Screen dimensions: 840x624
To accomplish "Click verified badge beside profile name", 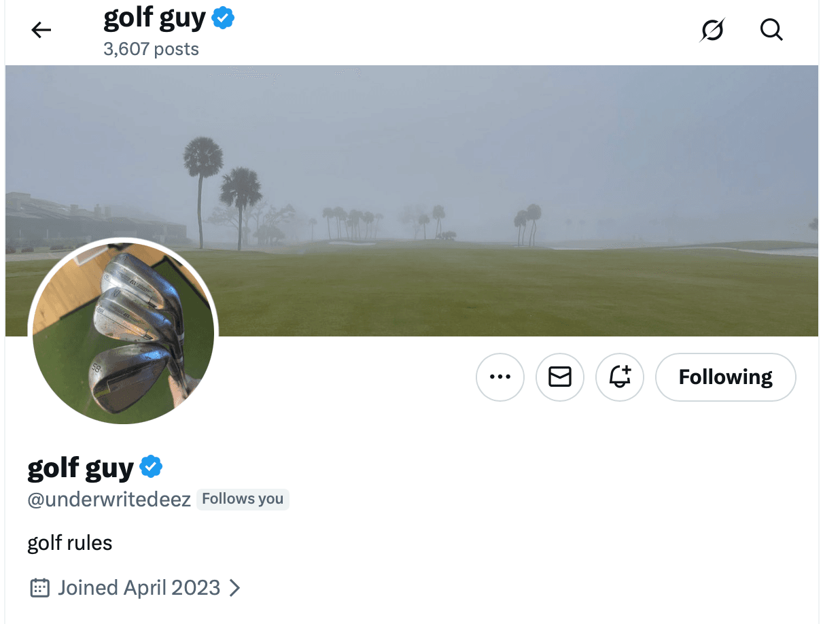I will coord(151,467).
